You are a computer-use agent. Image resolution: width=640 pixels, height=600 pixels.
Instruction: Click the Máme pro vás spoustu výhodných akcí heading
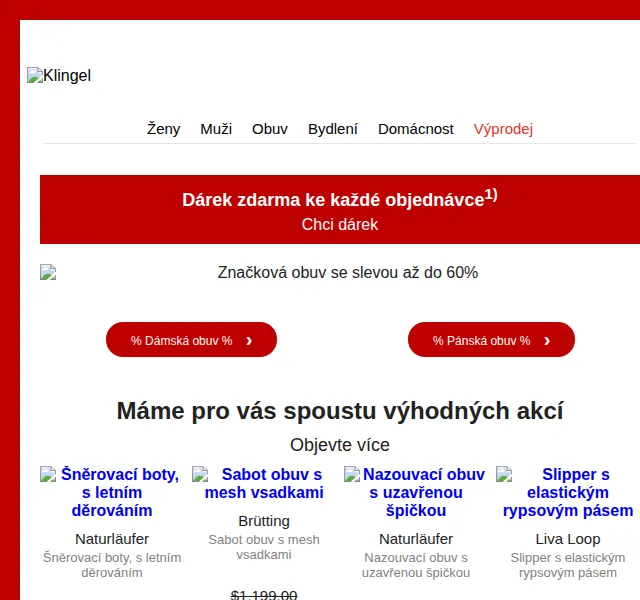point(340,410)
